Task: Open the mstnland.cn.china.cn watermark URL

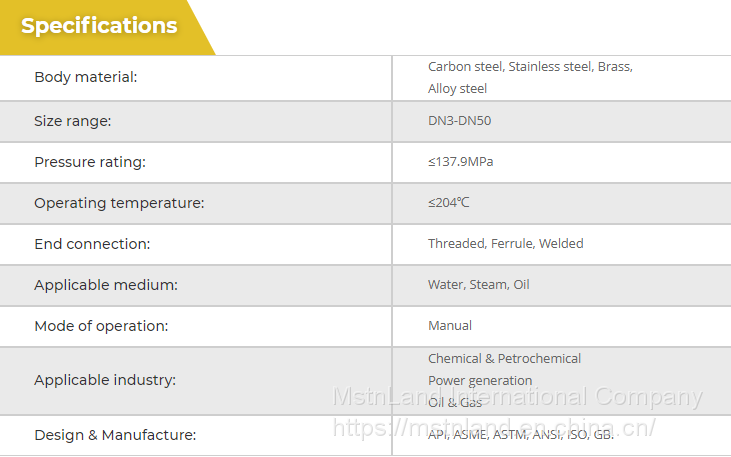Action: pos(493,428)
